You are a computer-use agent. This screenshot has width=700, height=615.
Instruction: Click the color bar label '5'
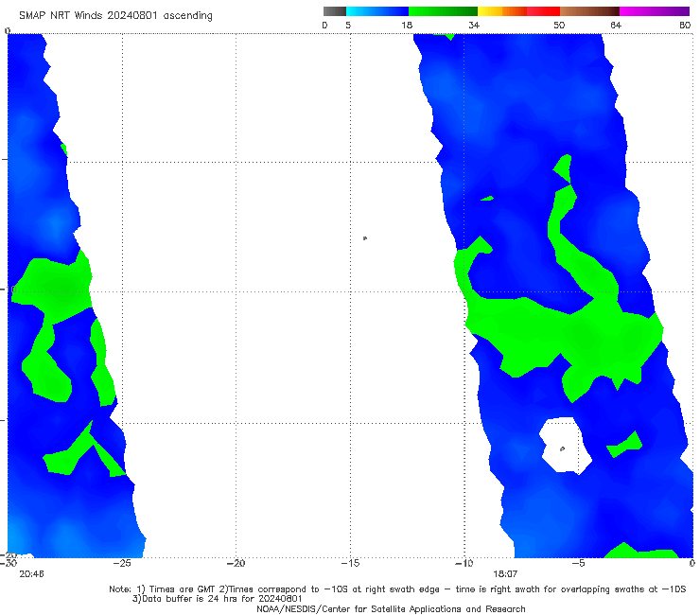click(x=348, y=25)
